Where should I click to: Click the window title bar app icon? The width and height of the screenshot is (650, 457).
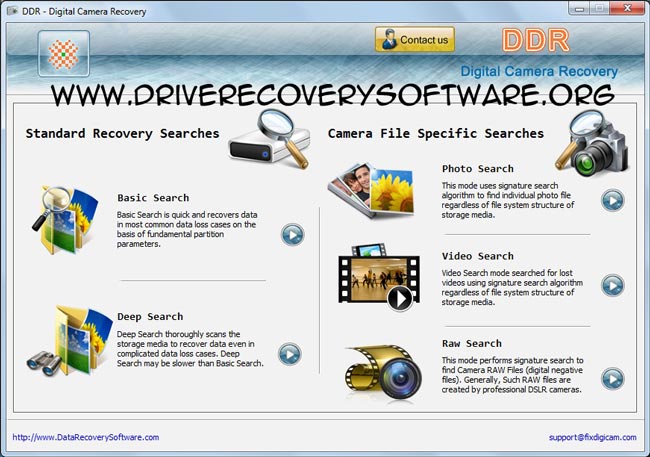click(x=13, y=11)
